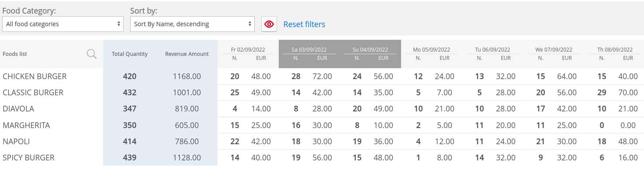The image size is (644, 170).
Task: Click the search magnifier in Foods list
Action: pyautogui.click(x=92, y=54)
